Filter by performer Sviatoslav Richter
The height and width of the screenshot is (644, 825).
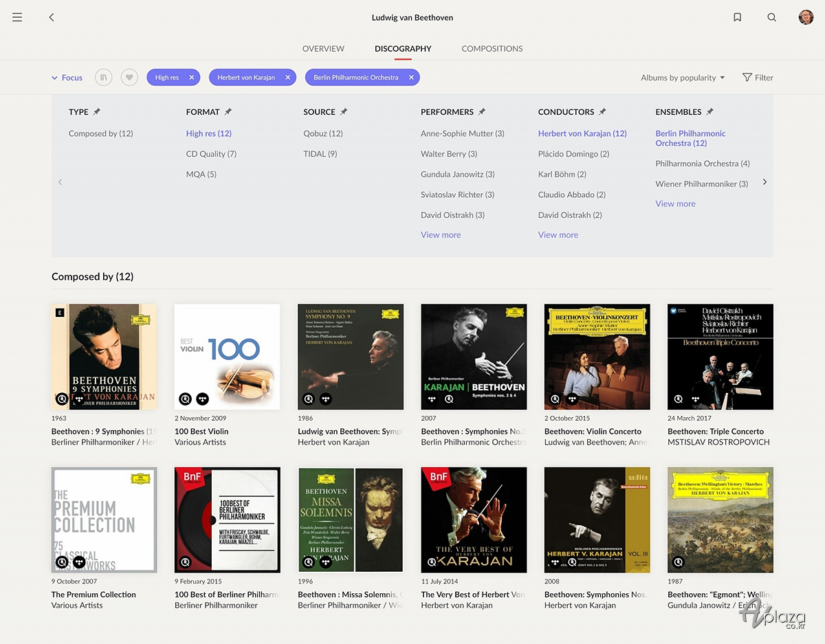(458, 195)
